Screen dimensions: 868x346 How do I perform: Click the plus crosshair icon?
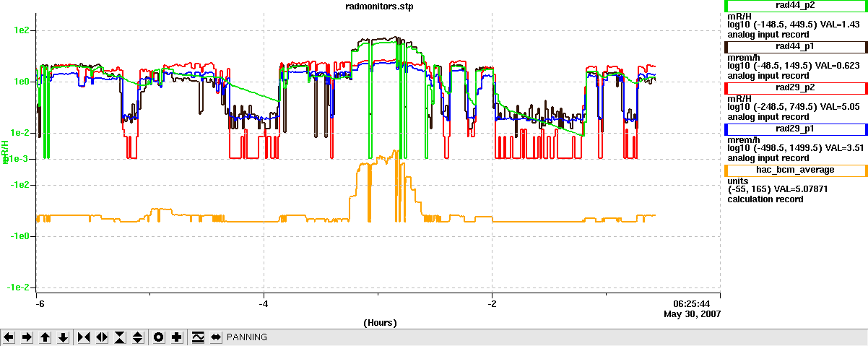point(176,337)
